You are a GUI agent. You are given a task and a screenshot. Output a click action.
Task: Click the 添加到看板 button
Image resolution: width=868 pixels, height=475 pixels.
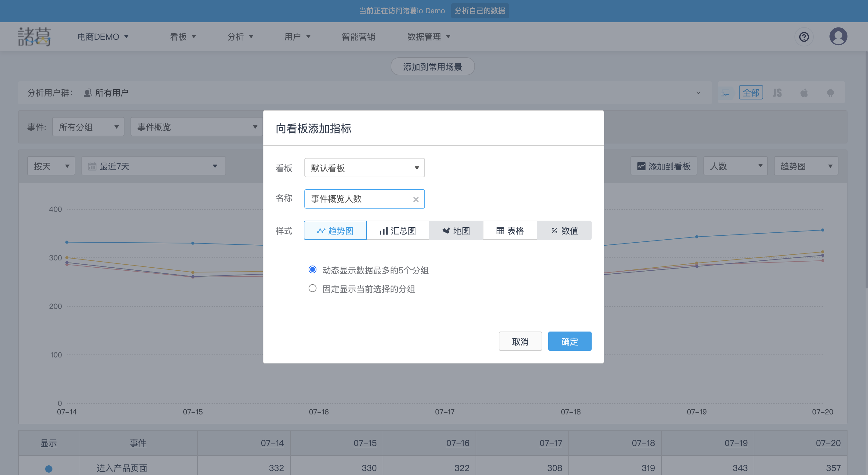pyautogui.click(x=664, y=166)
